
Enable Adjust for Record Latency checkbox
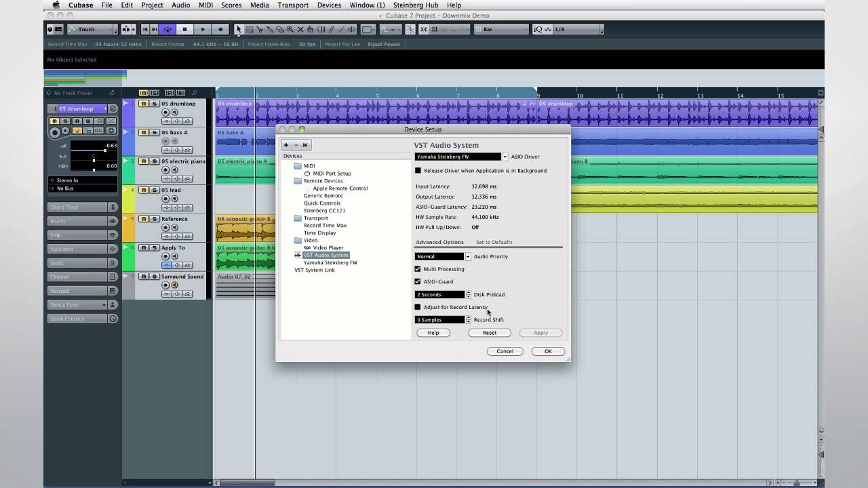(418, 307)
